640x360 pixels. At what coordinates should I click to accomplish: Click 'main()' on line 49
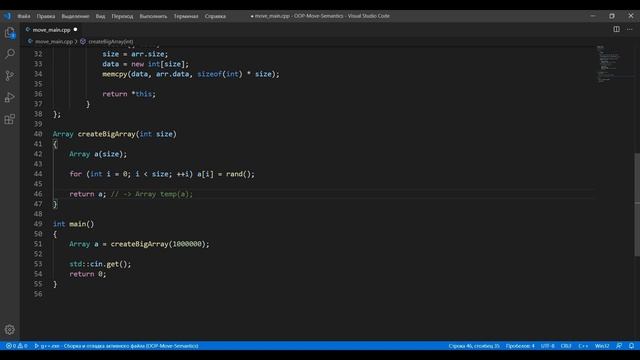[x=82, y=224]
